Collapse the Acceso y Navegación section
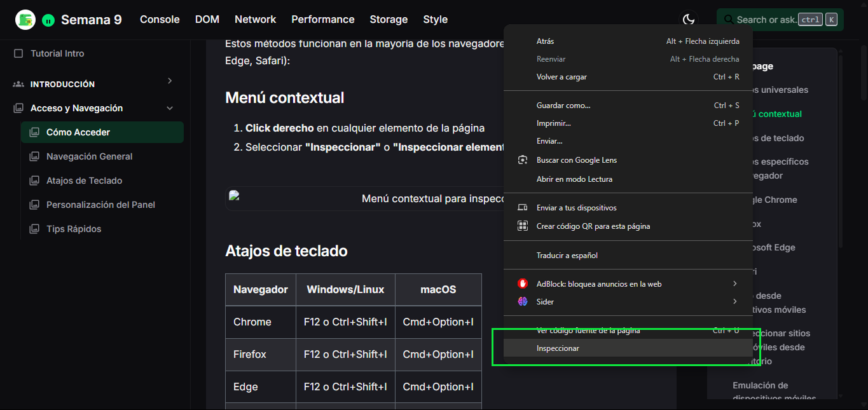The image size is (868, 410). tap(169, 108)
